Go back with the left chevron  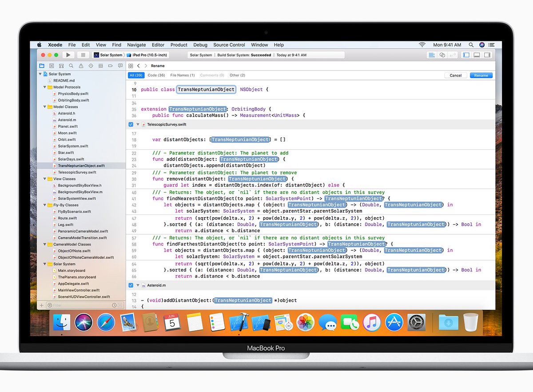pos(138,66)
